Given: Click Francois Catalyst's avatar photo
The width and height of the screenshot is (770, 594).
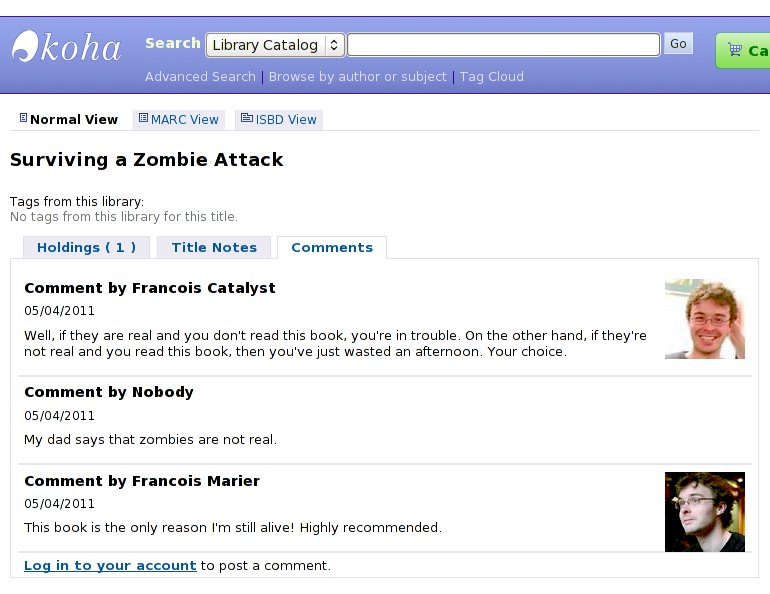Looking at the screenshot, I should pyautogui.click(x=704, y=319).
